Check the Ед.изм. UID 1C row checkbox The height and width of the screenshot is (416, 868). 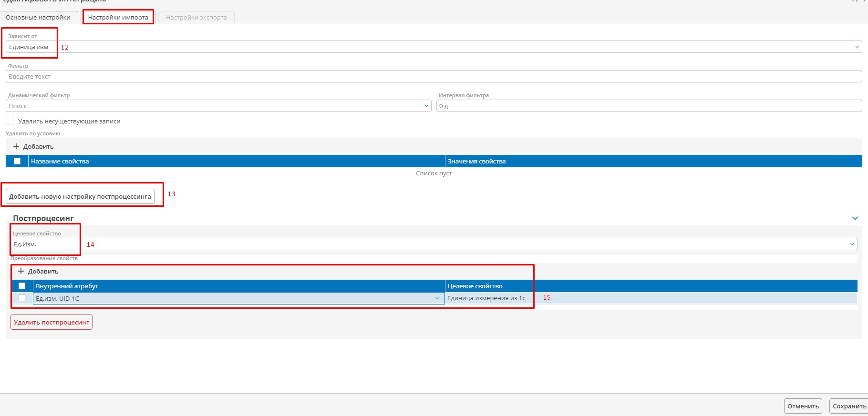(x=22, y=298)
